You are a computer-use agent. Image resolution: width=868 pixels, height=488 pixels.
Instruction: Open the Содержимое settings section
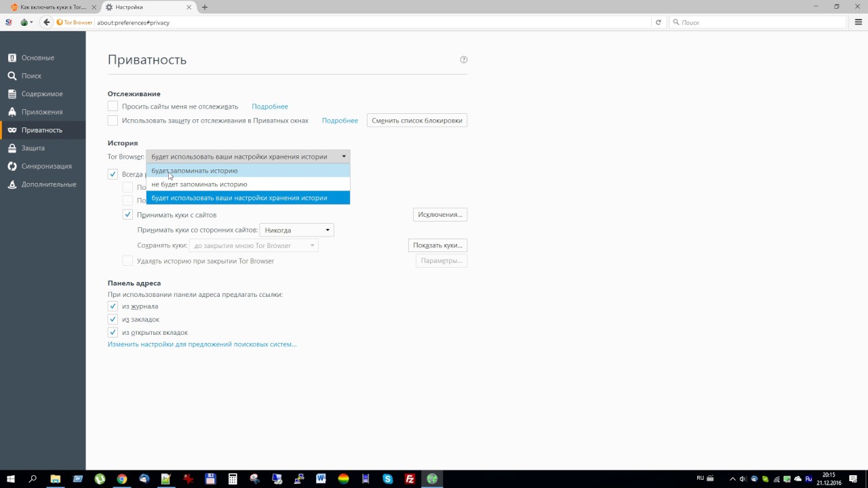(x=43, y=94)
